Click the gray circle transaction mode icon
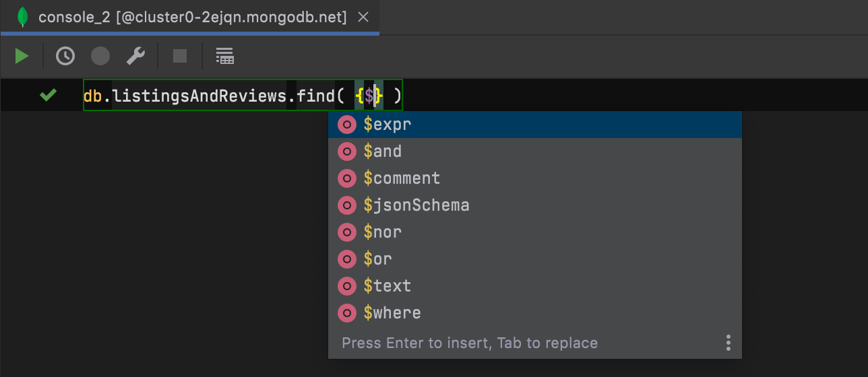868x377 pixels. click(100, 56)
